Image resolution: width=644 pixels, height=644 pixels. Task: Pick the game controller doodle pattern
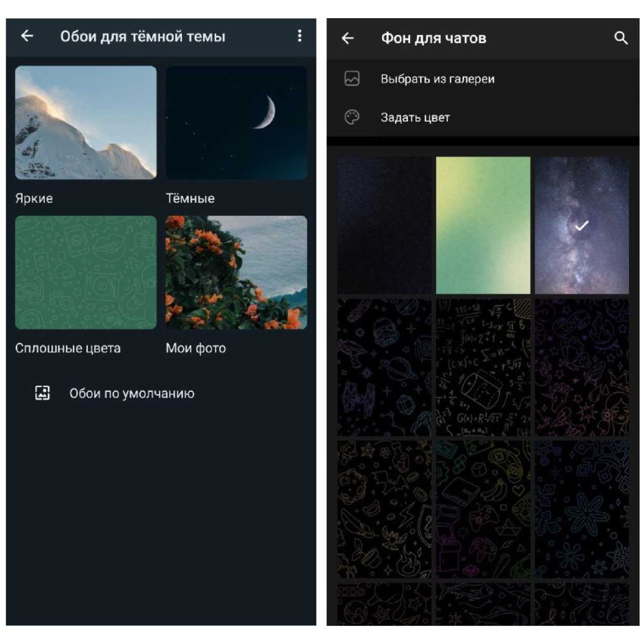483,509
